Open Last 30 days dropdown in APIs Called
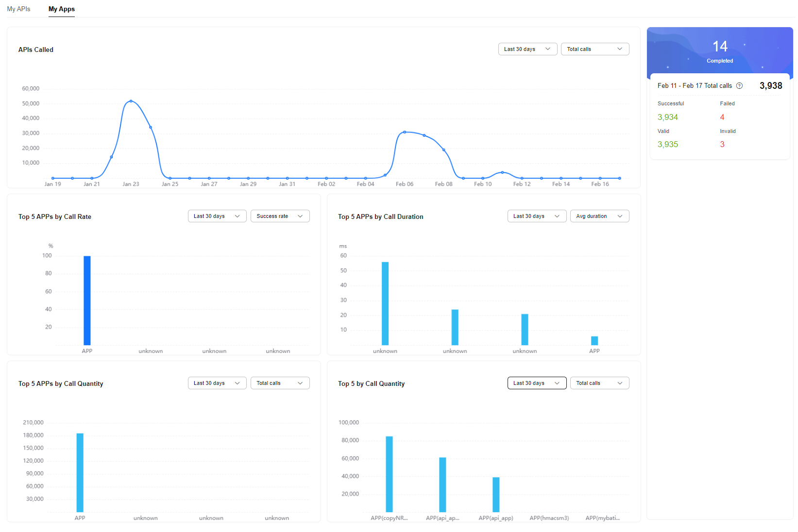The height and width of the screenshot is (532, 798). click(527, 49)
